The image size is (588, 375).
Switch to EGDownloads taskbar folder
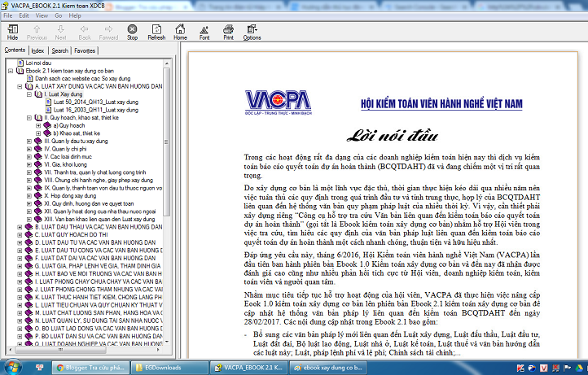pos(169,368)
